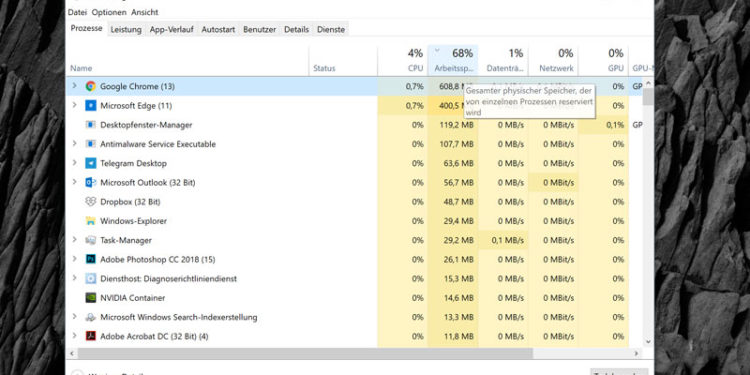Expand the Microsoft Outlook (32 Bit) row

(x=74, y=182)
